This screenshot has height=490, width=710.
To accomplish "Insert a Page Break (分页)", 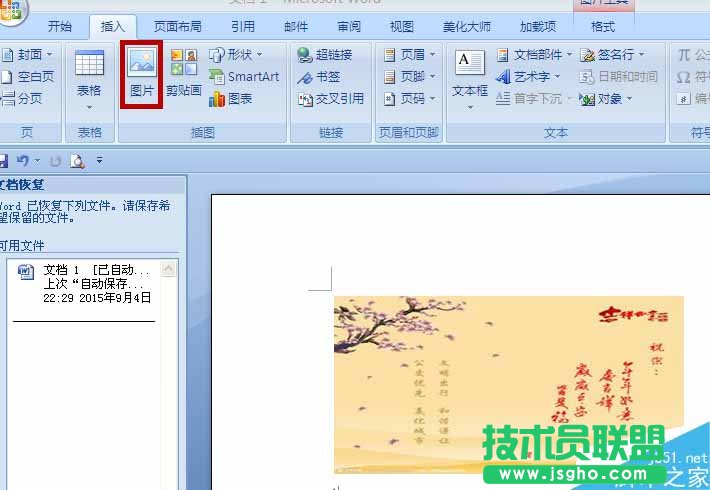I will pyautogui.click(x=22, y=98).
